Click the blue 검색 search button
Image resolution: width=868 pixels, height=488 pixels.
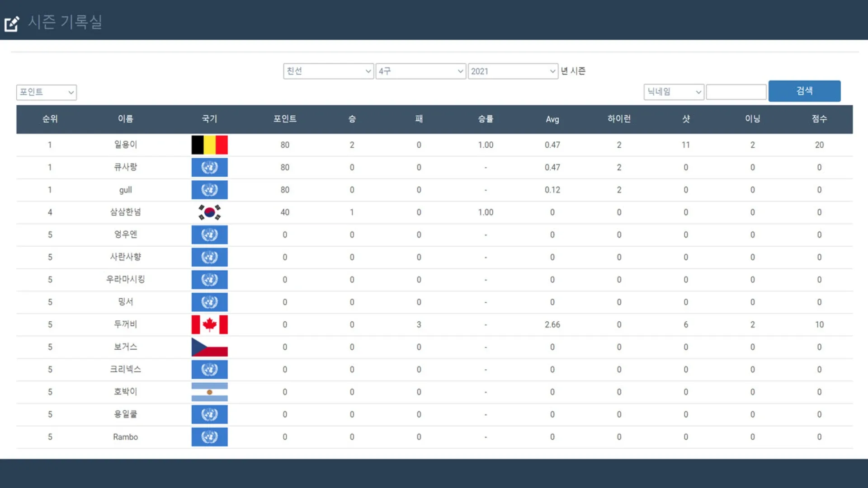[804, 91]
